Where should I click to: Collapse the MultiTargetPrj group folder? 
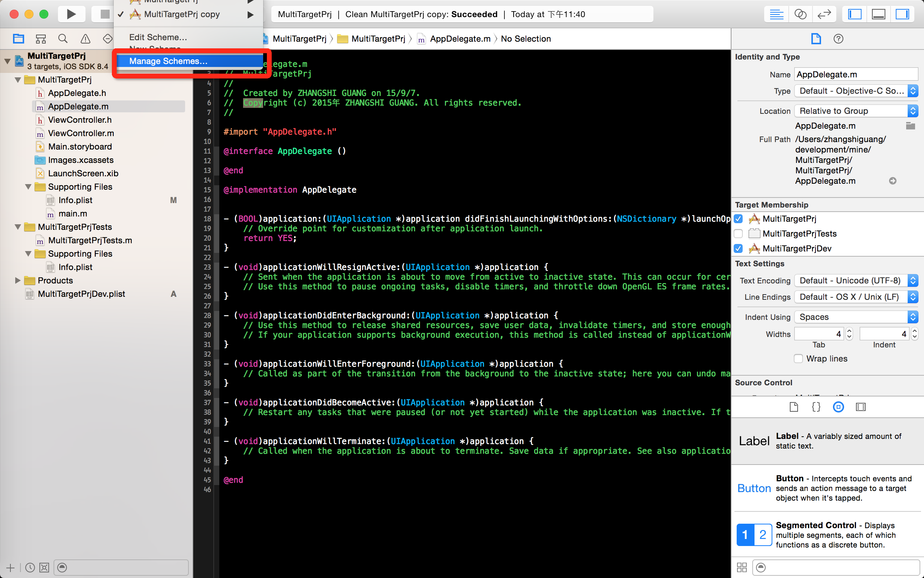[17, 80]
